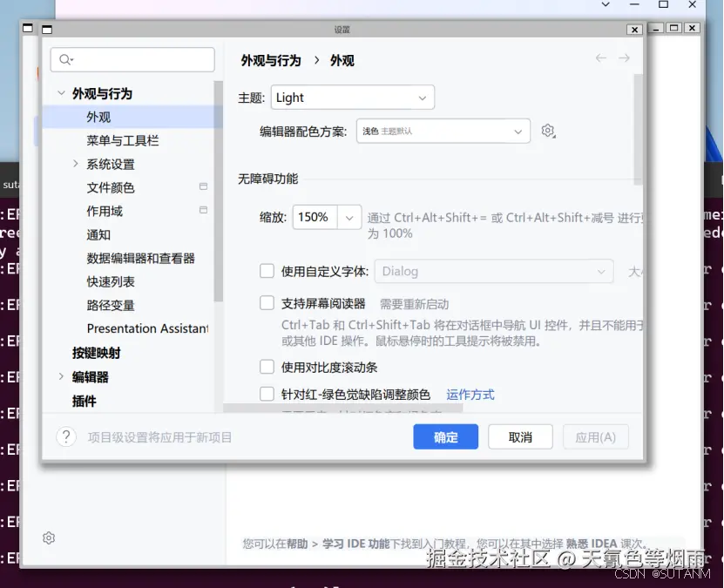Viewport: 724px width, 588px height.
Task: Click the help question mark icon near bottom left
Action: click(67, 436)
